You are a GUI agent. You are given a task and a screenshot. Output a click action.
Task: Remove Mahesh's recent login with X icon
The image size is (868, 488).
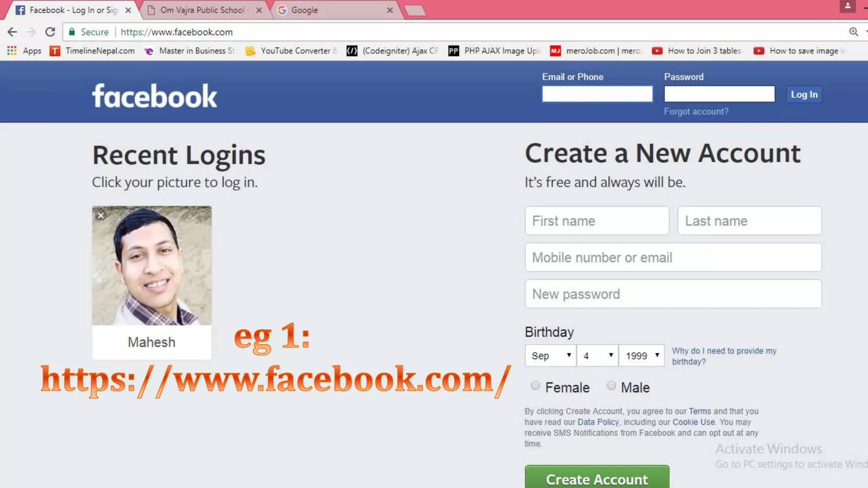(x=100, y=216)
